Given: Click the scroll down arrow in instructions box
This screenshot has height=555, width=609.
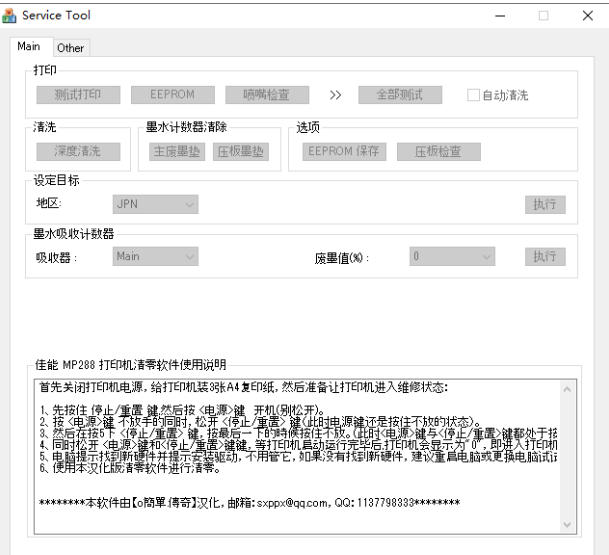Looking at the screenshot, I should point(567,524).
